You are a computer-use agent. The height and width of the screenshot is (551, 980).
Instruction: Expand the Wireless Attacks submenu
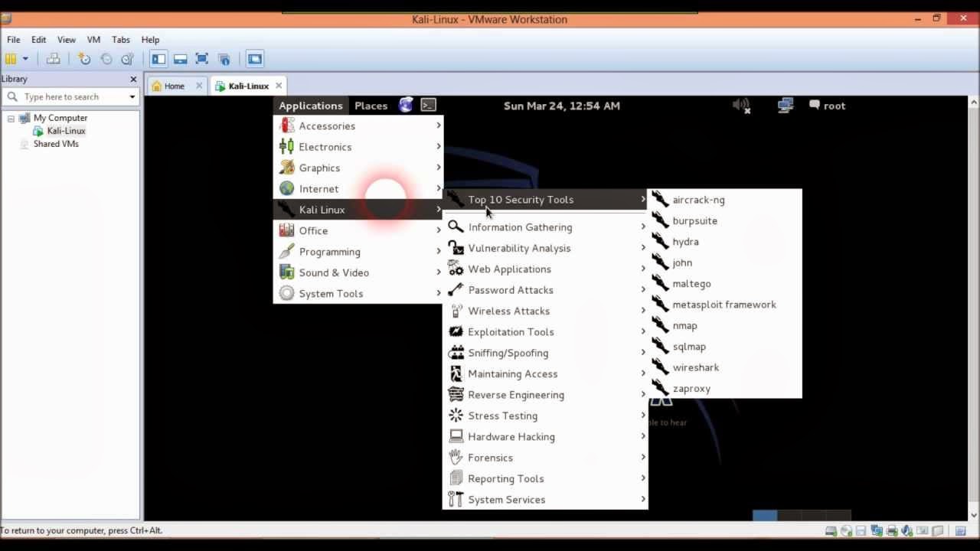click(x=545, y=311)
